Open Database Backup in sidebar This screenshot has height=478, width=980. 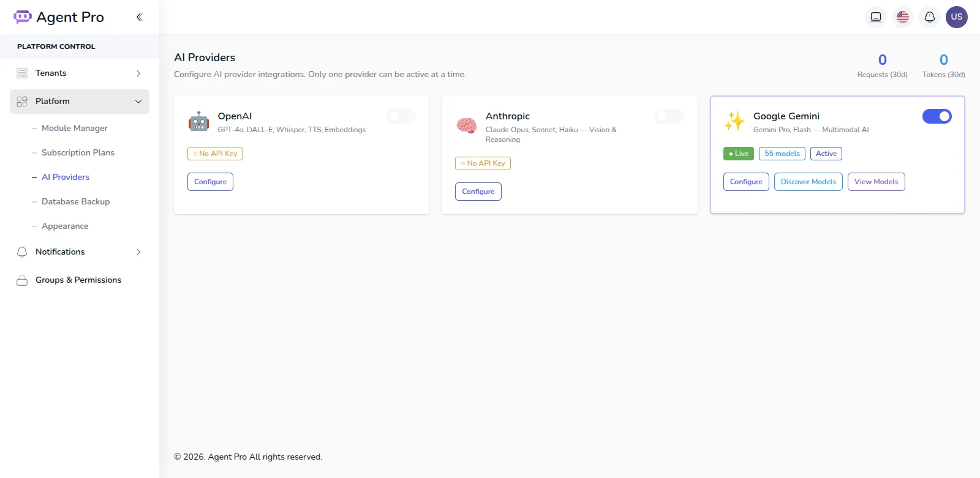pyautogui.click(x=76, y=201)
